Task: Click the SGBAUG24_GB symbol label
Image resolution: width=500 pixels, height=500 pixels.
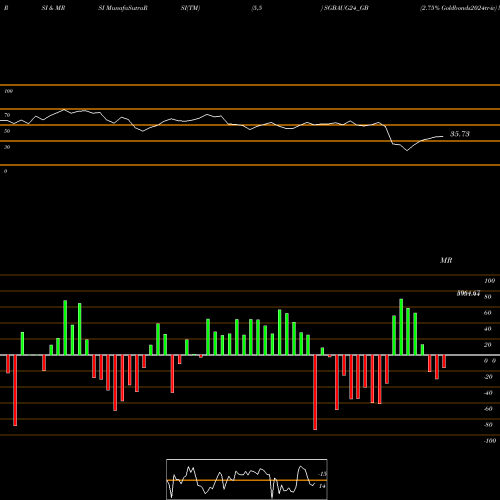Action: pos(346,8)
